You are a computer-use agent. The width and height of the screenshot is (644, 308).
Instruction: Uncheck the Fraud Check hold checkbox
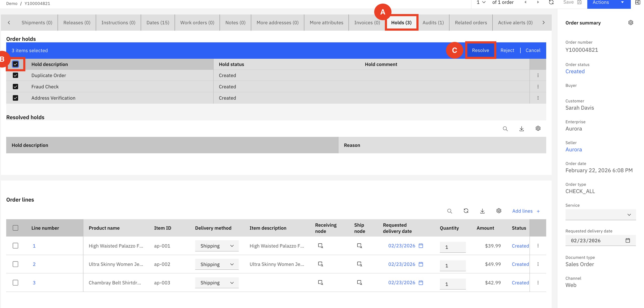(x=15, y=87)
